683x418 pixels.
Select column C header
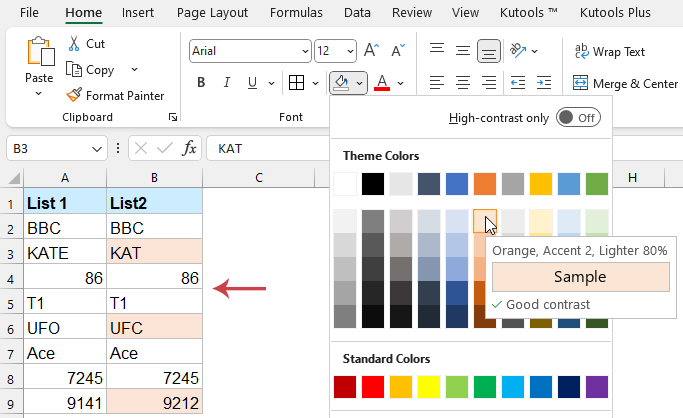pyautogui.click(x=259, y=178)
